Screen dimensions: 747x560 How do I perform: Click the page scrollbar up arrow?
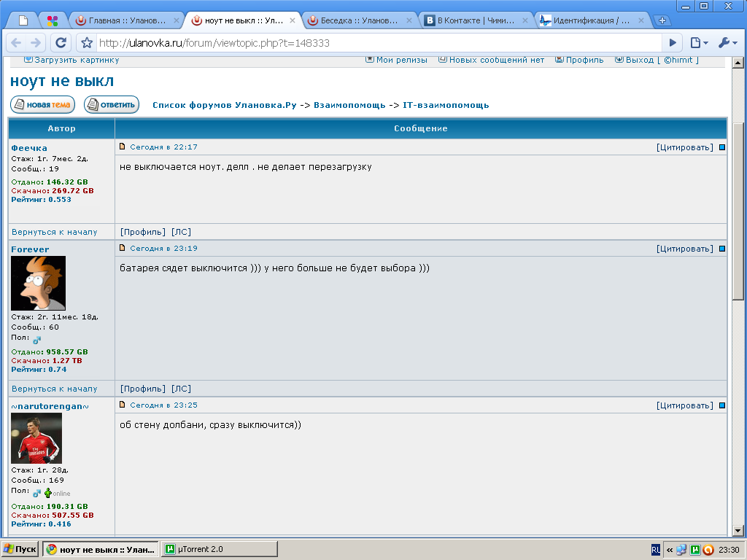pos(738,63)
